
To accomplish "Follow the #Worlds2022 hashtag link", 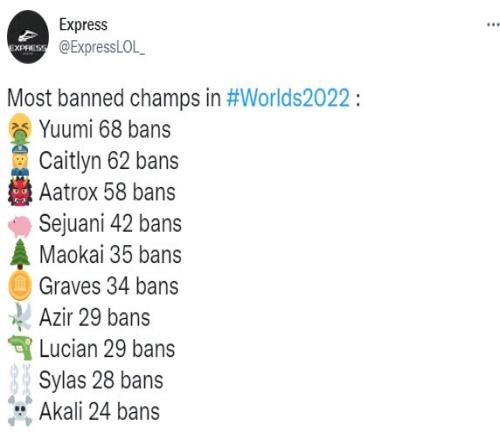I will click(288, 98).
